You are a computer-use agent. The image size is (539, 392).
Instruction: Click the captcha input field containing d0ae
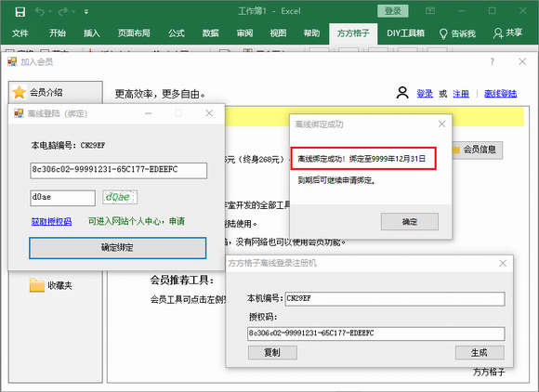coord(62,198)
